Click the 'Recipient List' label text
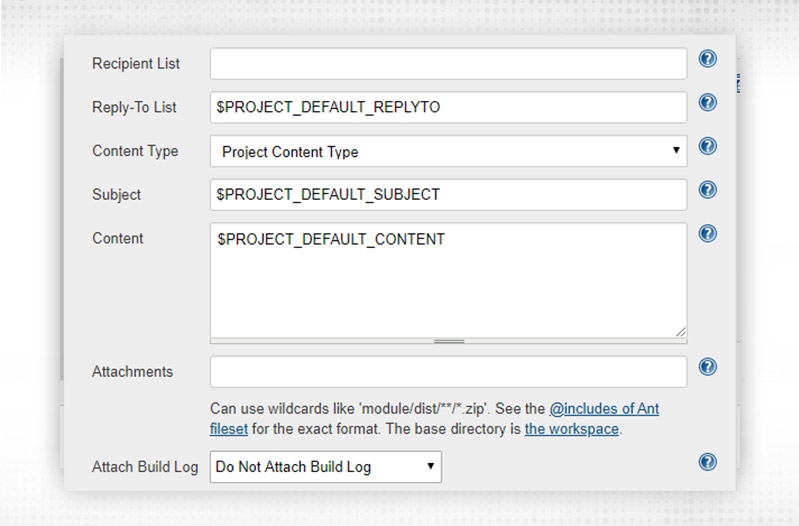 (136, 64)
